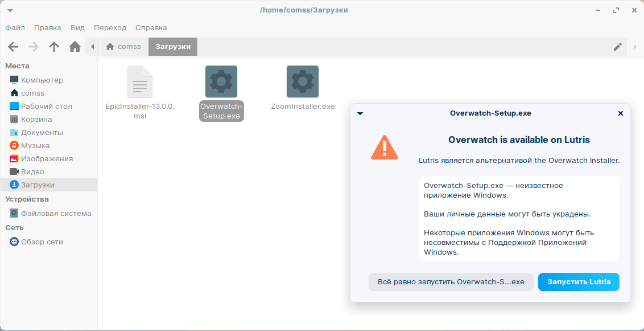The height and width of the screenshot is (331, 644).
Task: Go back with the left arrow
Action: click(13, 47)
